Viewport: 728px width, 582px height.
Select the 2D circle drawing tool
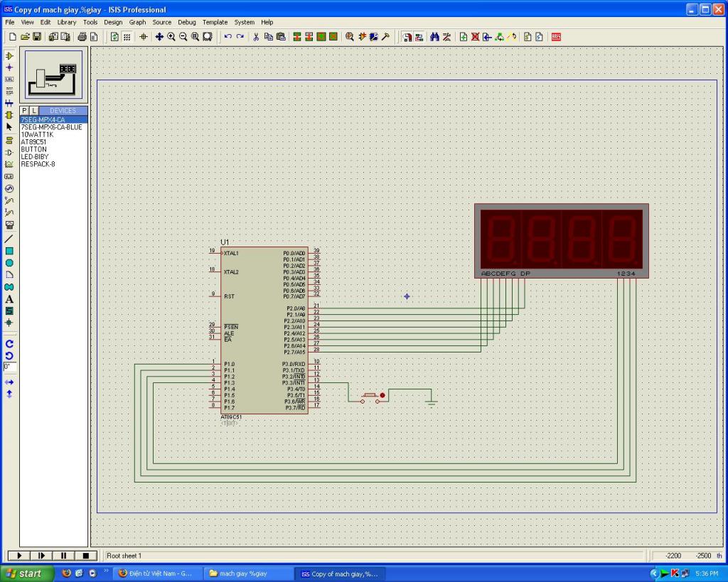tap(9, 263)
